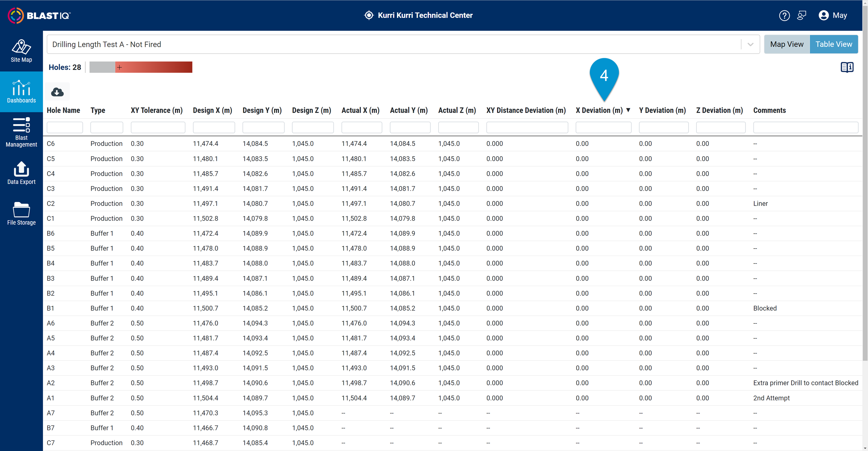Expand the blast selection dropdown arrow
868x451 pixels.
(x=750, y=45)
